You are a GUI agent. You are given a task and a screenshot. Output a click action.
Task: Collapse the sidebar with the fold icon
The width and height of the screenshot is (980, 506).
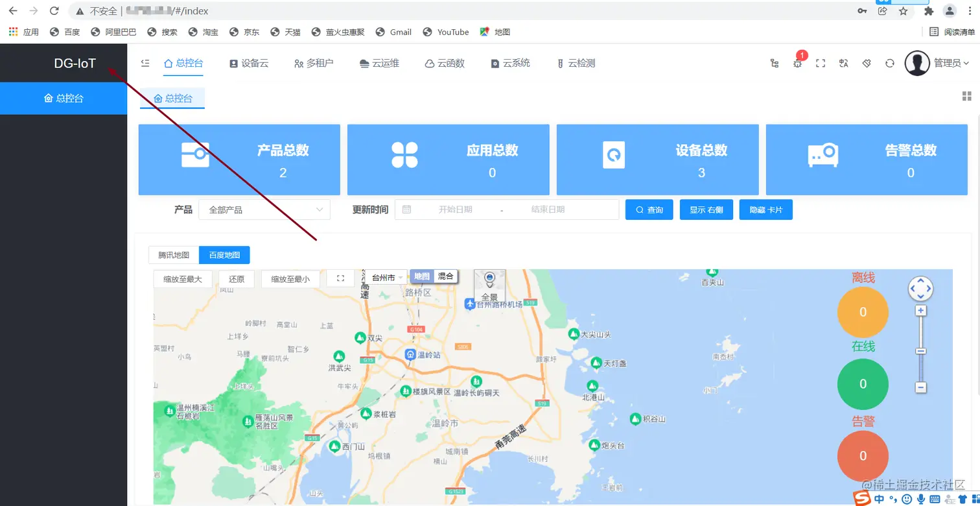pos(145,63)
